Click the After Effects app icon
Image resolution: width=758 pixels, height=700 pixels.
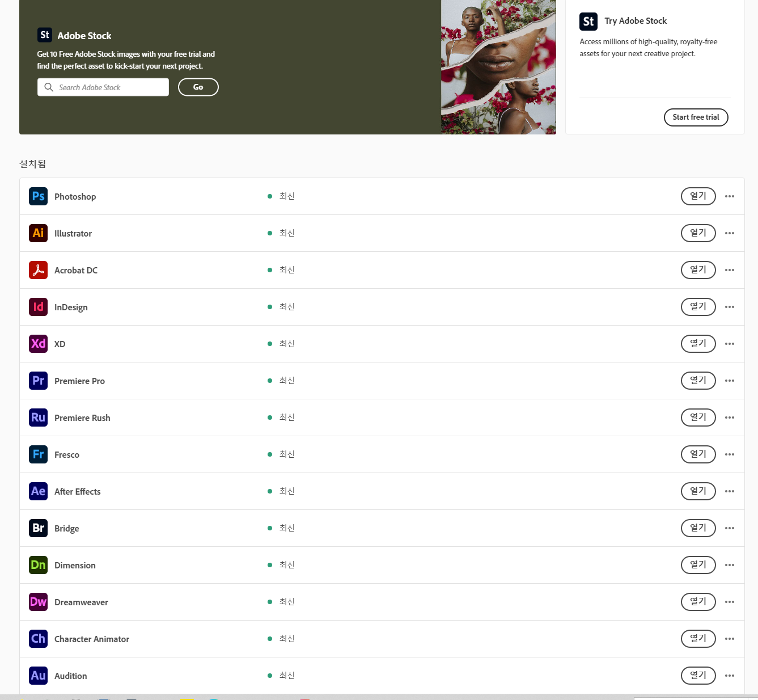coord(38,491)
